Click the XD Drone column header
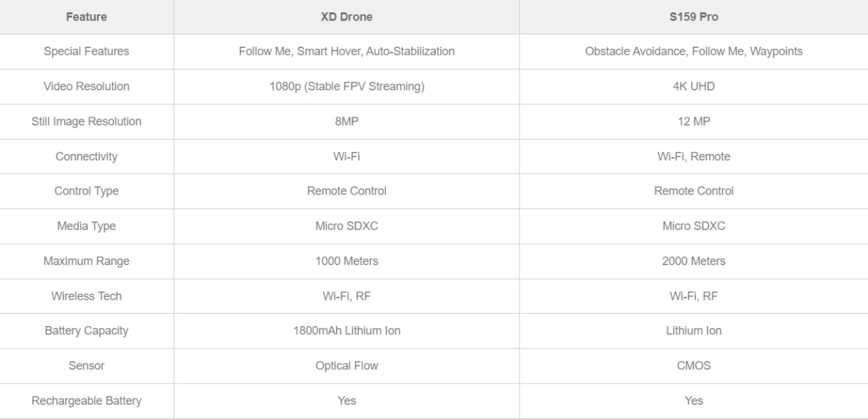 coord(347,17)
